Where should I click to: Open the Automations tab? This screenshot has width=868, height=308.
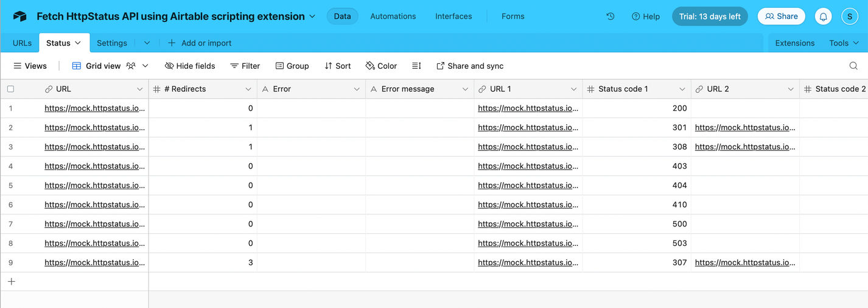coord(393,16)
